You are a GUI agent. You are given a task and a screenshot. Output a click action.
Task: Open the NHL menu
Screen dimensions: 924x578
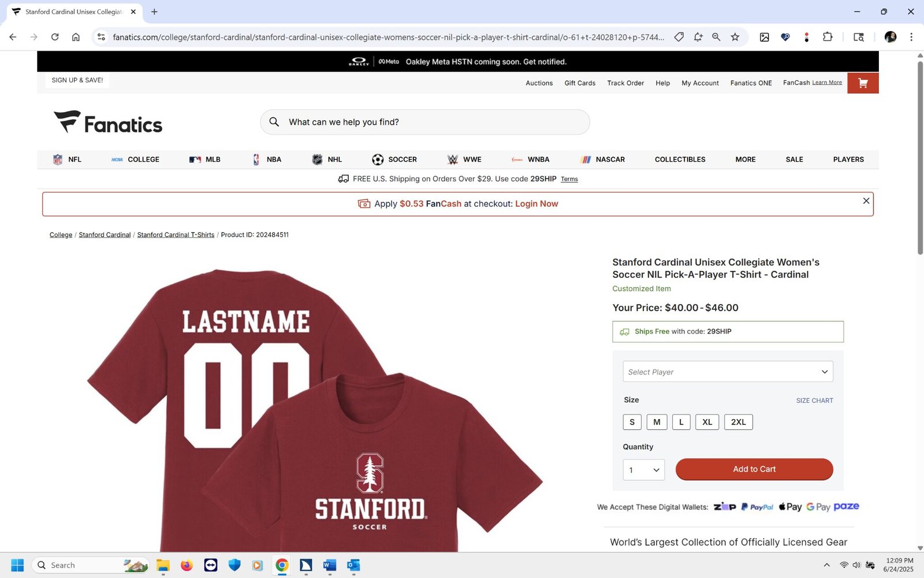[x=327, y=160]
